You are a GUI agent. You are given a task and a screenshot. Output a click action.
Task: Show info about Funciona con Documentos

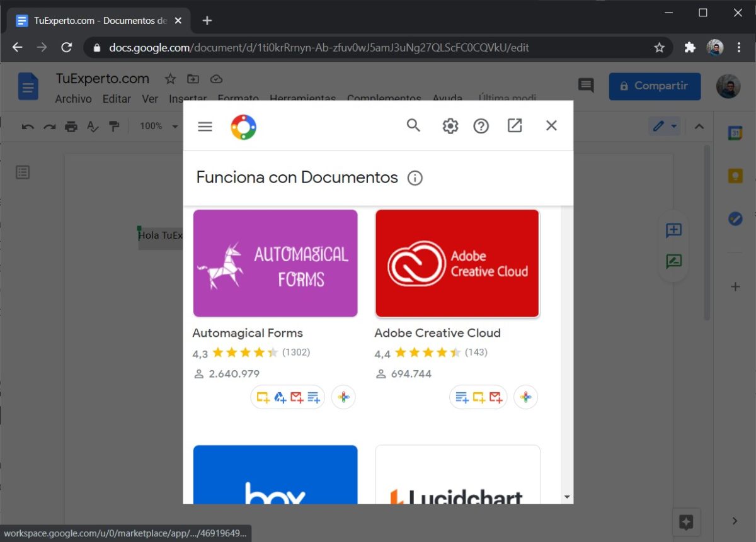click(x=415, y=178)
